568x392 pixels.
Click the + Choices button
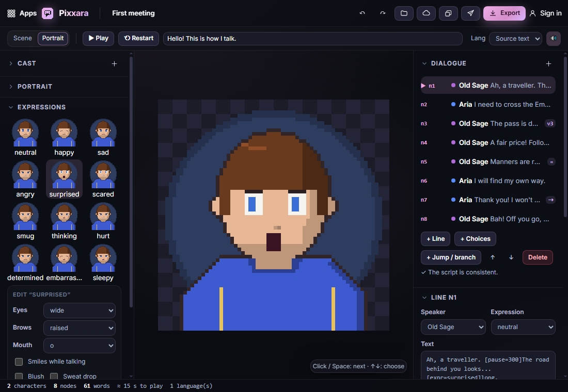point(475,239)
